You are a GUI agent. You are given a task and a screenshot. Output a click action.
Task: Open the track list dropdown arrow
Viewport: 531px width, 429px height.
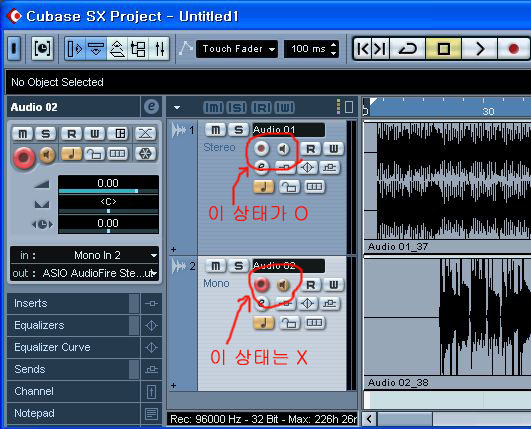click(177, 108)
